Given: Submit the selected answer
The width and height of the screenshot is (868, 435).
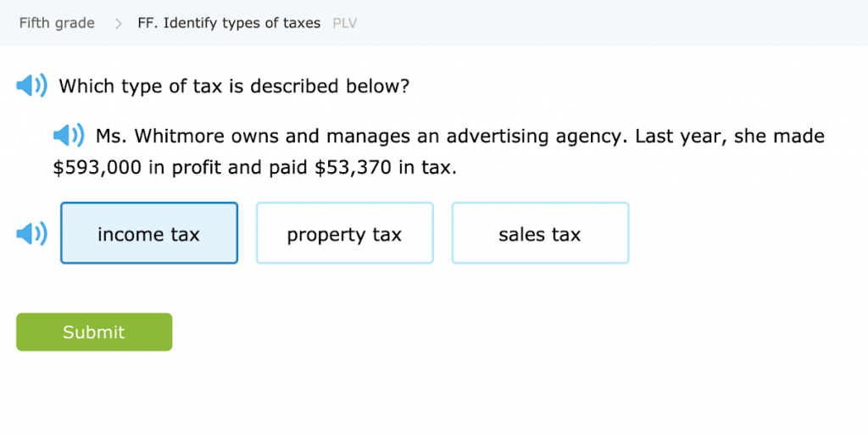Looking at the screenshot, I should [x=94, y=332].
